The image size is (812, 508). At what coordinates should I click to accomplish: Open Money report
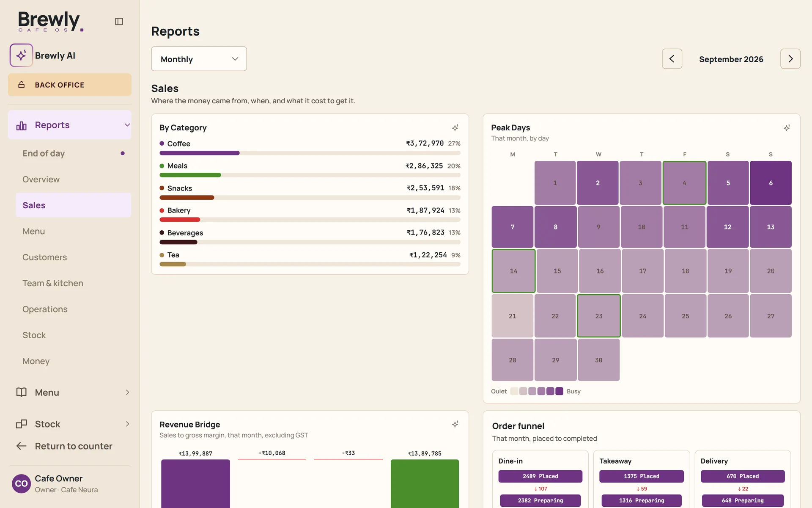74,361
